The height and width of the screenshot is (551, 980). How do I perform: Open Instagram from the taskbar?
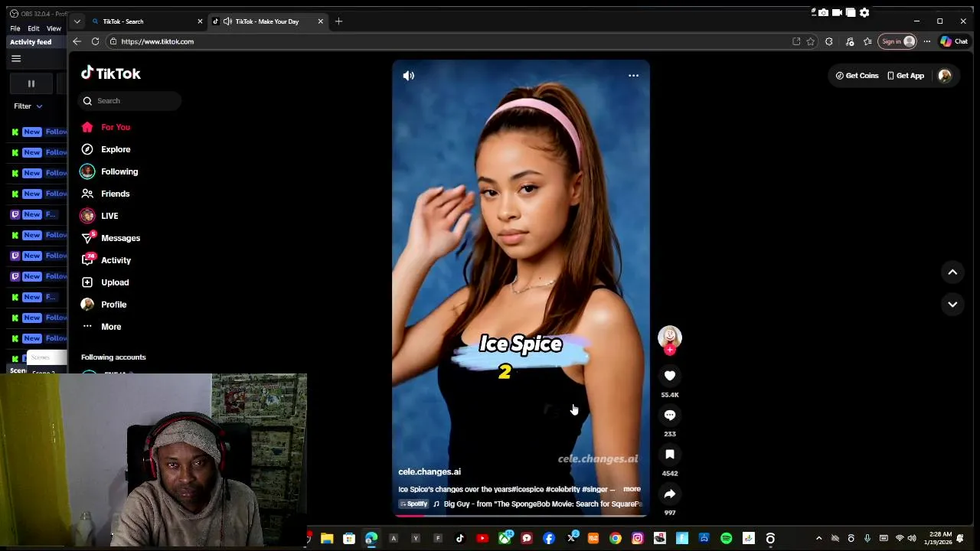point(638,539)
